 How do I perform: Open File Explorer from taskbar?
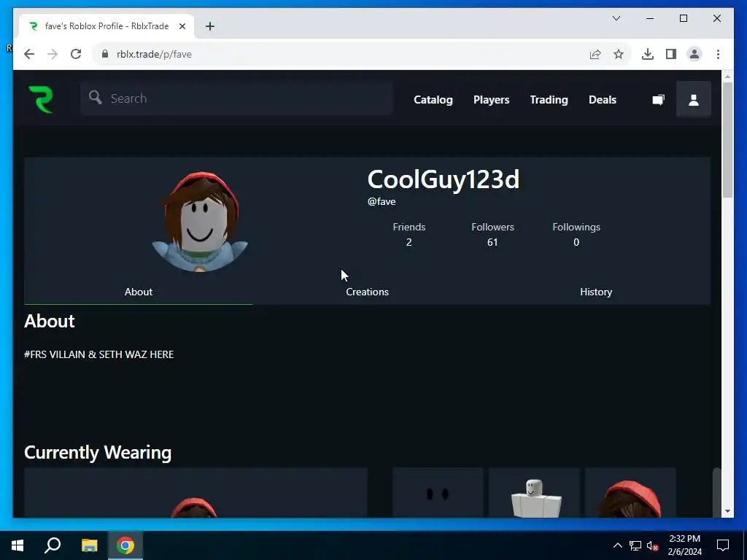[89, 545]
